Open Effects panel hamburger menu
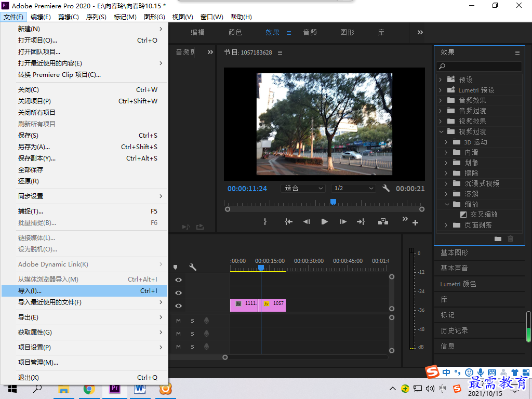 [517, 52]
